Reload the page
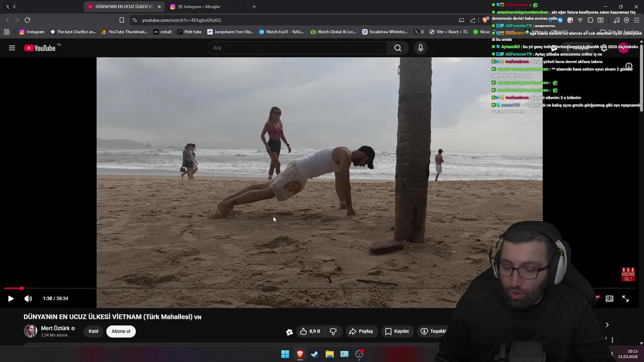This screenshot has width=644, height=362. (27, 20)
